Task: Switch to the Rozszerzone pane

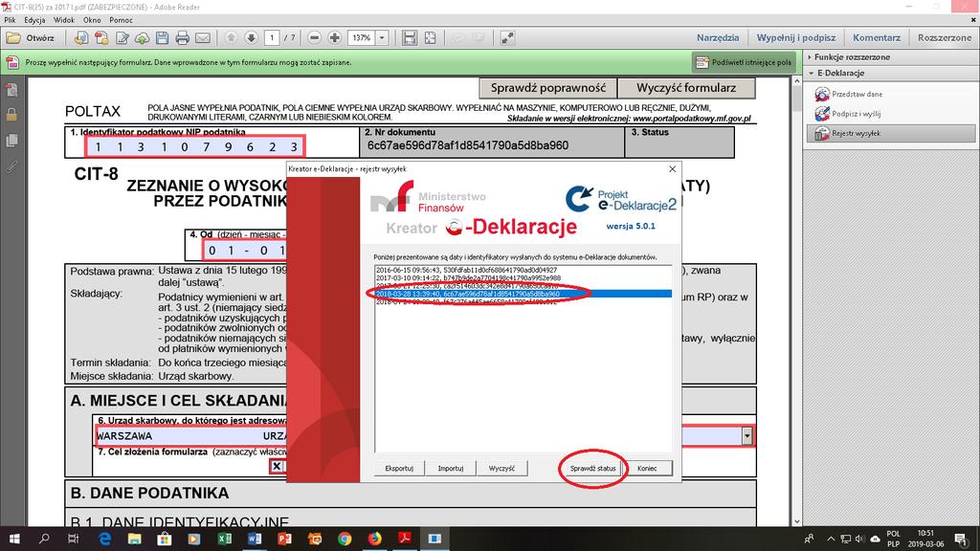Action: 945,37
